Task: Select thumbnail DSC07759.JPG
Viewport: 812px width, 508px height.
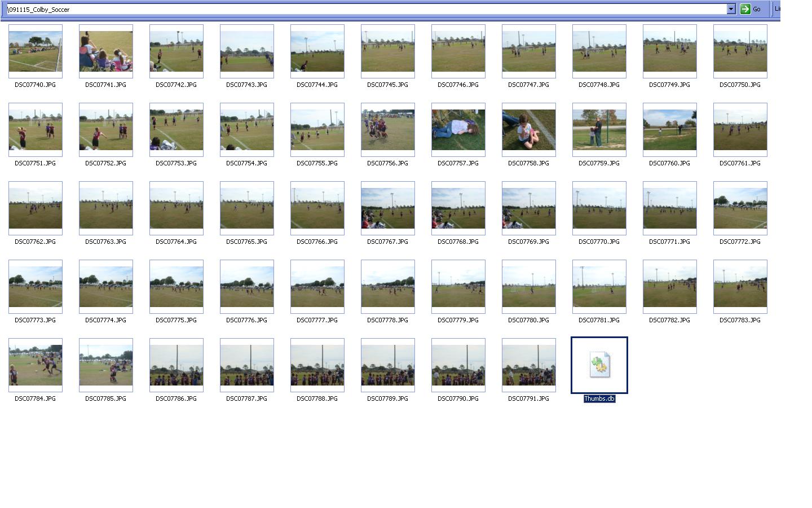Action: tap(599, 130)
